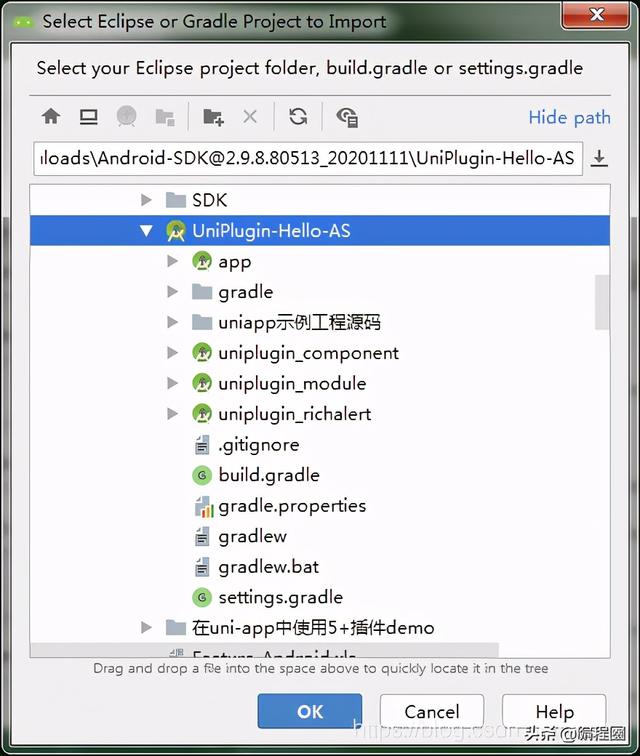Click the vertical scrollbar of file tree
This screenshot has height=756, width=640.
pos(602,302)
